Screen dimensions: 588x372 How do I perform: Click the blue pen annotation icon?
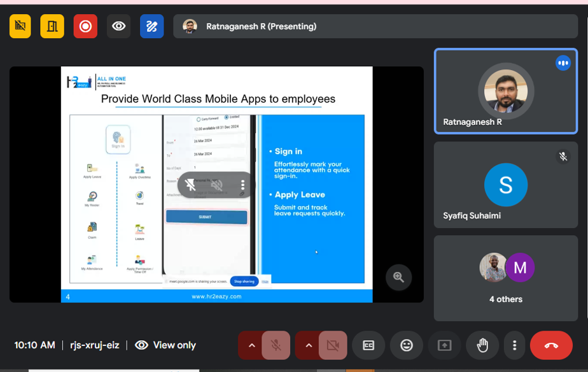(x=151, y=27)
